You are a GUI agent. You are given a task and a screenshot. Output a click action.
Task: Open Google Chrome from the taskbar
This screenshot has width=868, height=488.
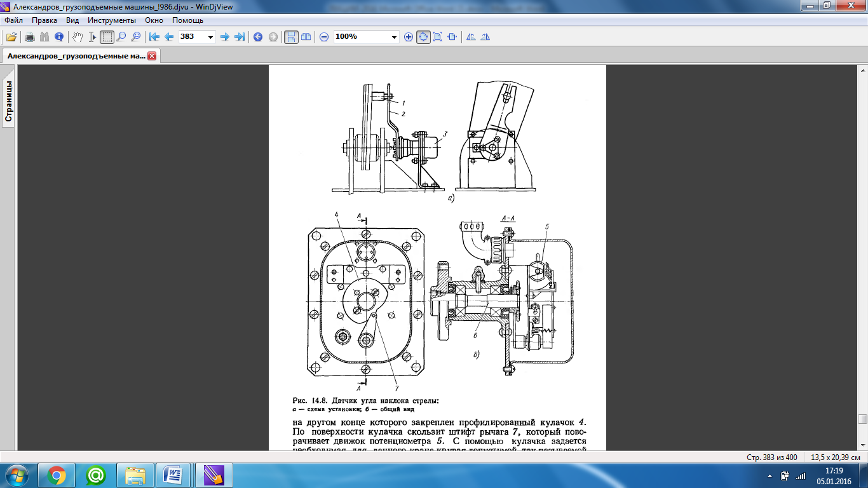(x=57, y=475)
